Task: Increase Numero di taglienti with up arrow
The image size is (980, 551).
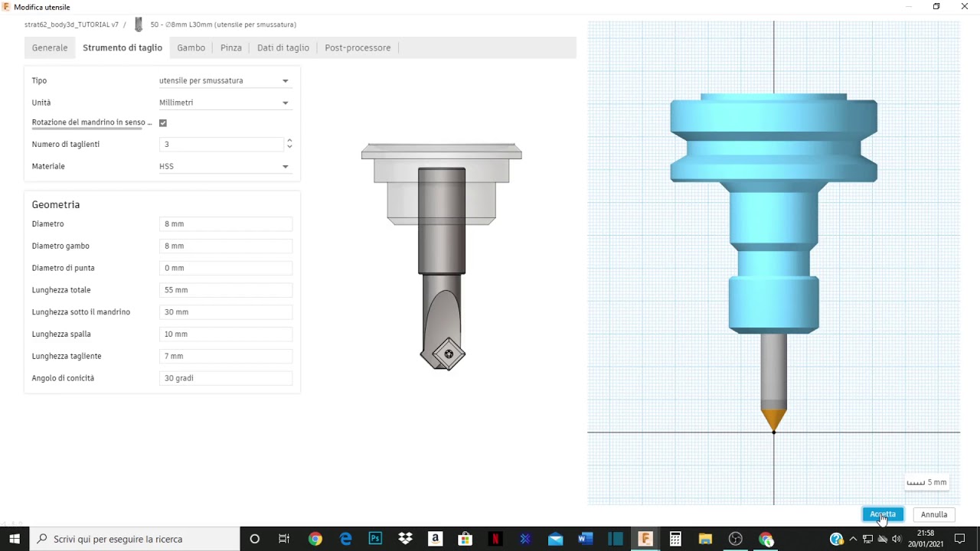Action: (x=289, y=141)
